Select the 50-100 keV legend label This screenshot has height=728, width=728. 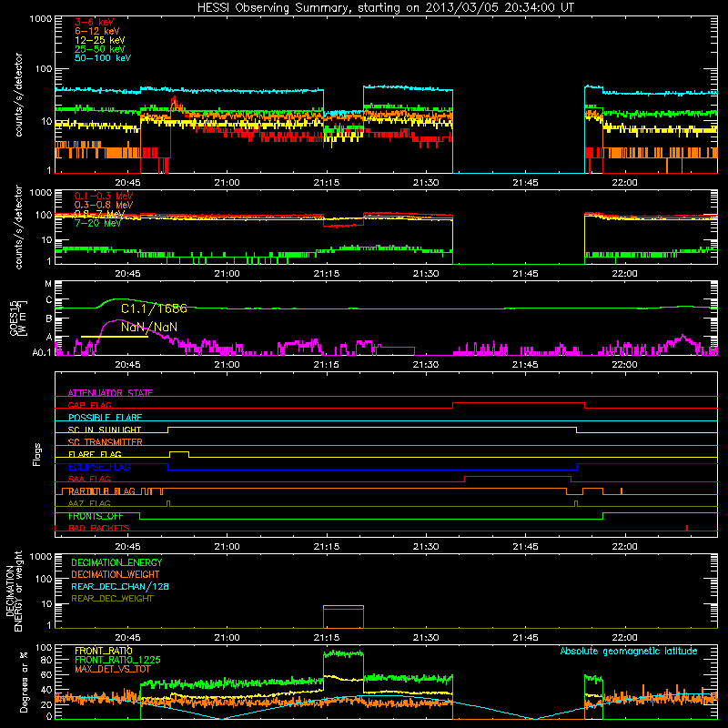(x=103, y=58)
